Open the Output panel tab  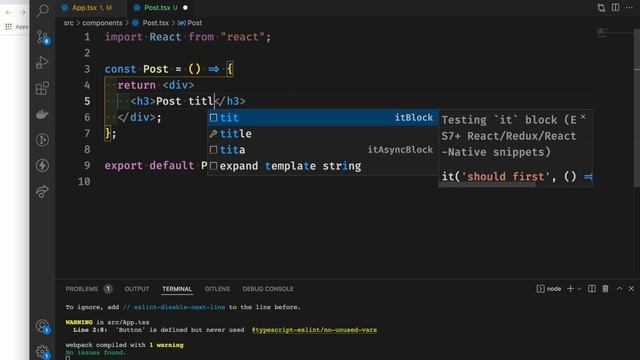137,289
